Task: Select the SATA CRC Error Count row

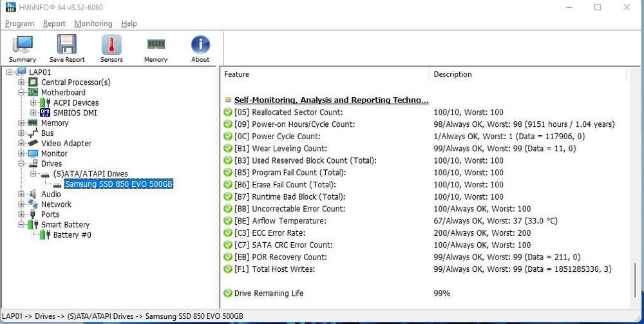Action: (x=377, y=245)
